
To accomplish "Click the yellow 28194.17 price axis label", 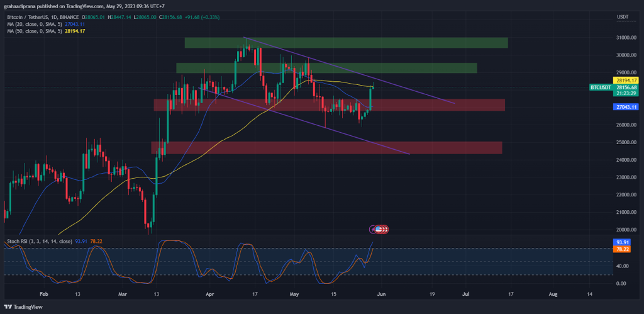I will (626, 81).
